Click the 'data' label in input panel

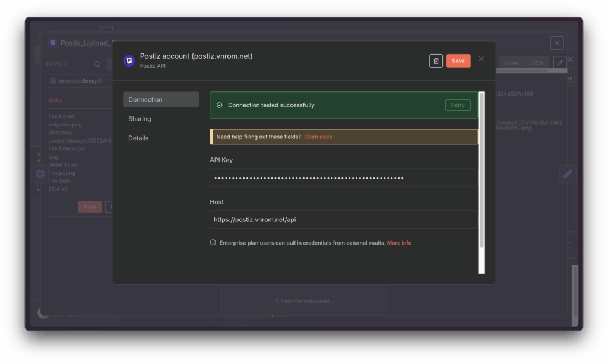tap(55, 100)
